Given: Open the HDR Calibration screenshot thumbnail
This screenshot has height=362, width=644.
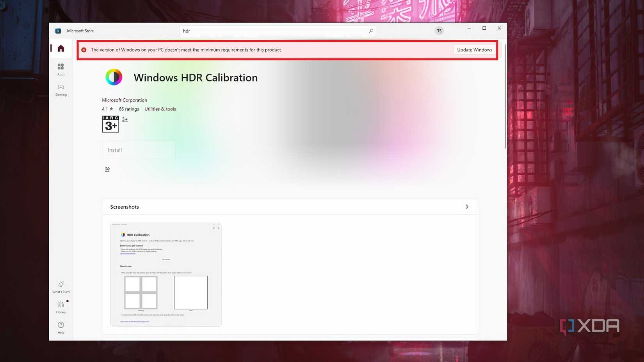Looking at the screenshot, I should pos(166,274).
